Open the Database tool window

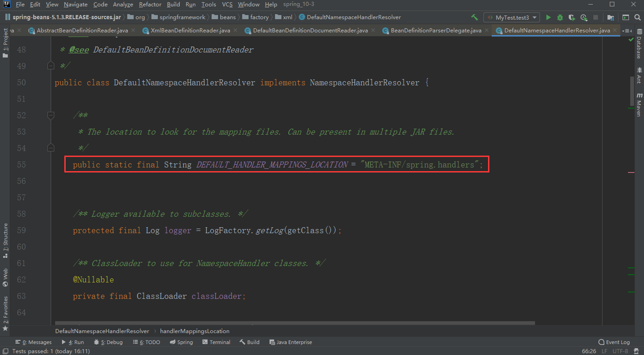(639, 45)
